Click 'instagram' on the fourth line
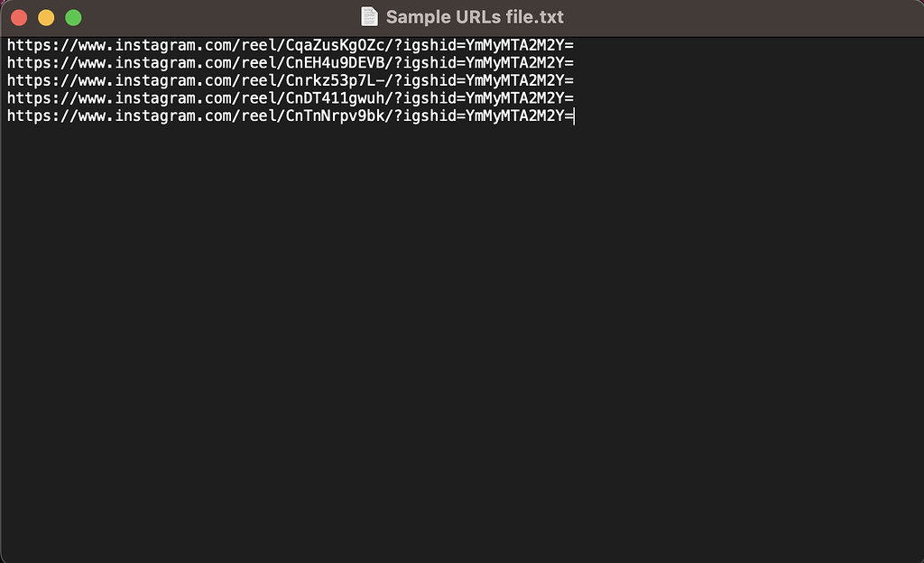 point(155,98)
